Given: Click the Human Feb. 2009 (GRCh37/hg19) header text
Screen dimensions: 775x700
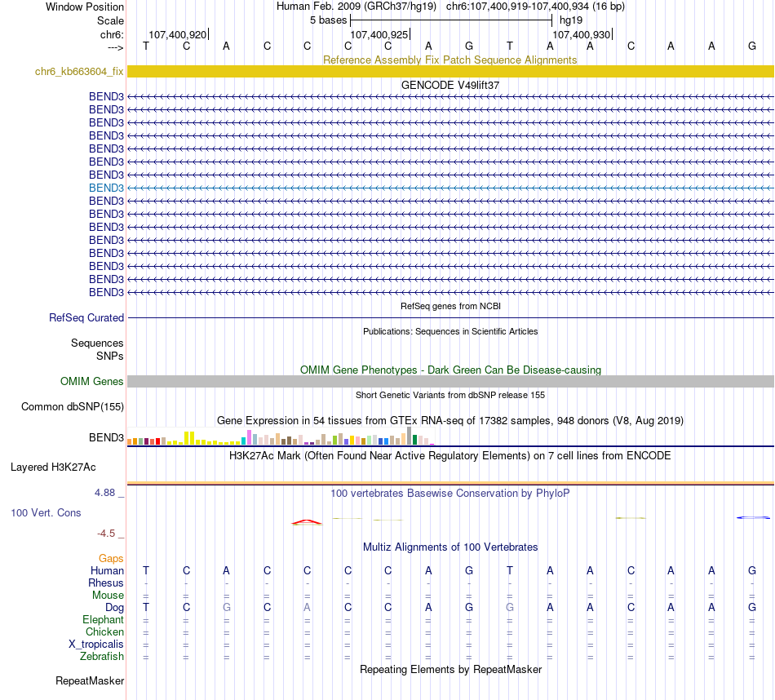Looking at the screenshot, I should [356, 7].
